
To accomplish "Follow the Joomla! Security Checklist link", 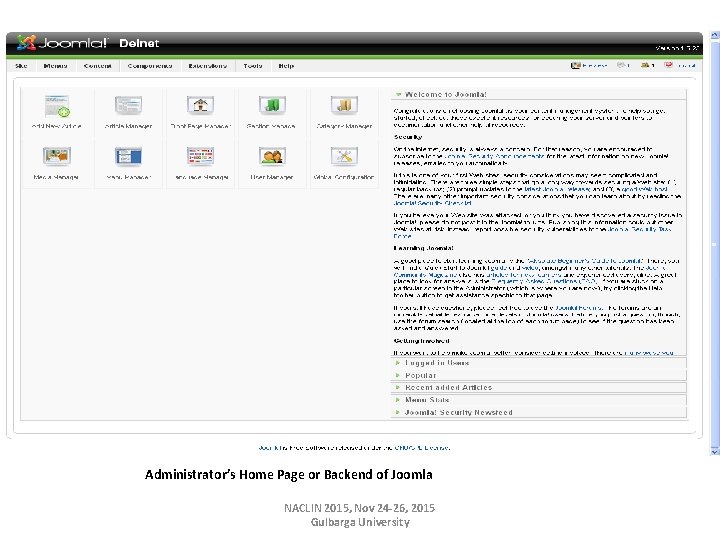I will click(x=433, y=202).
